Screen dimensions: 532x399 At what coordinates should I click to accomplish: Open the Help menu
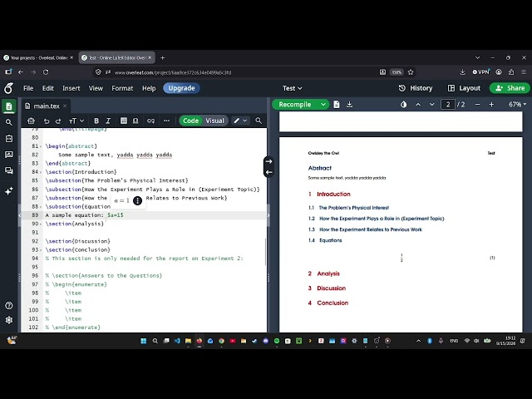click(x=149, y=88)
